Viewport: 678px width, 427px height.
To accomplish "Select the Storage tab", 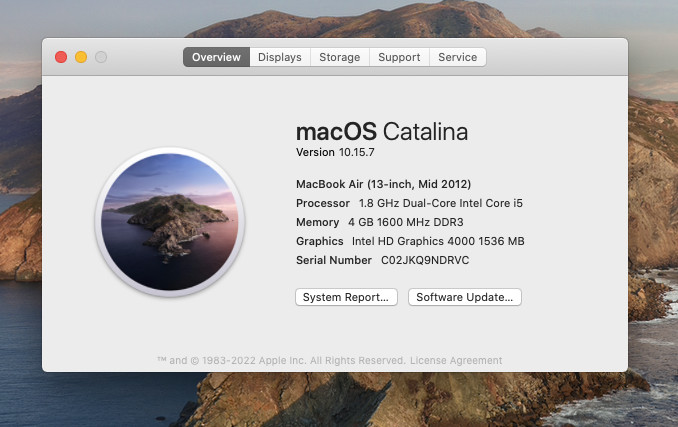I will point(339,57).
